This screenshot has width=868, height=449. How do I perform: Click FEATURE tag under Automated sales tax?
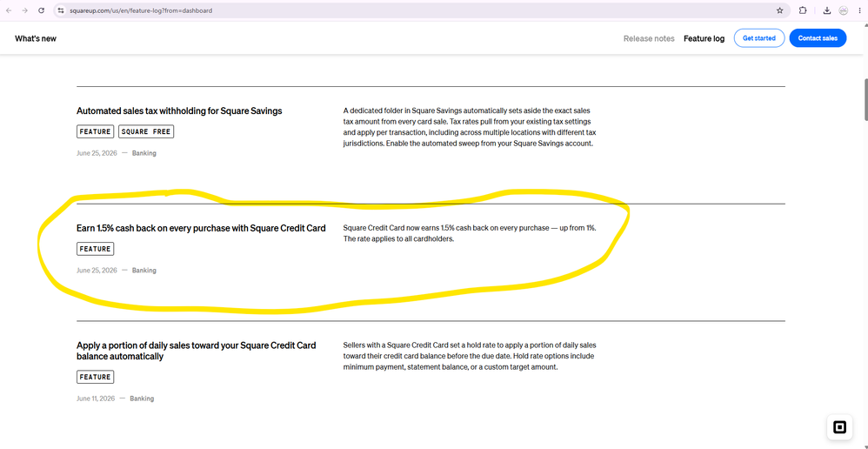click(95, 131)
